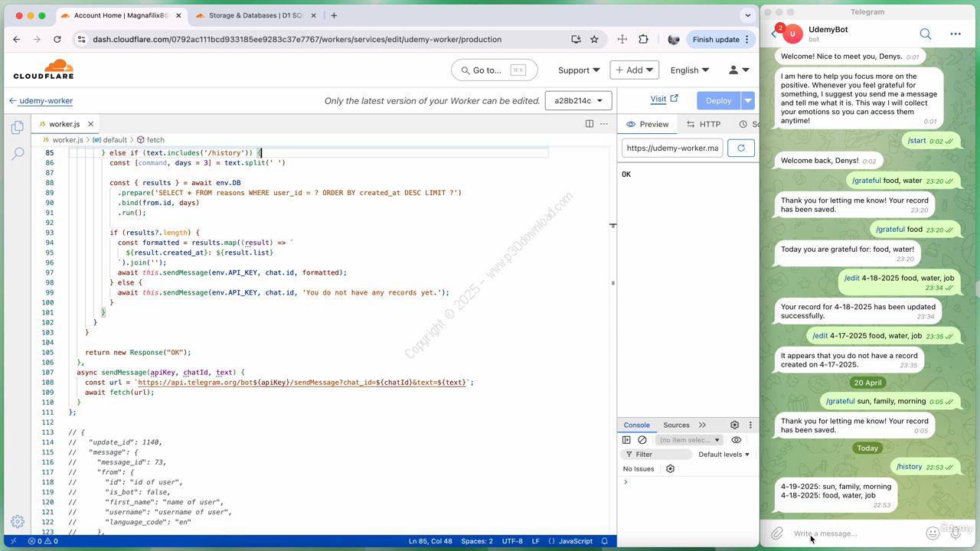This screenshot has width=980, height=551.
Task: Open Telegram emoji picker
Action: 933,533
